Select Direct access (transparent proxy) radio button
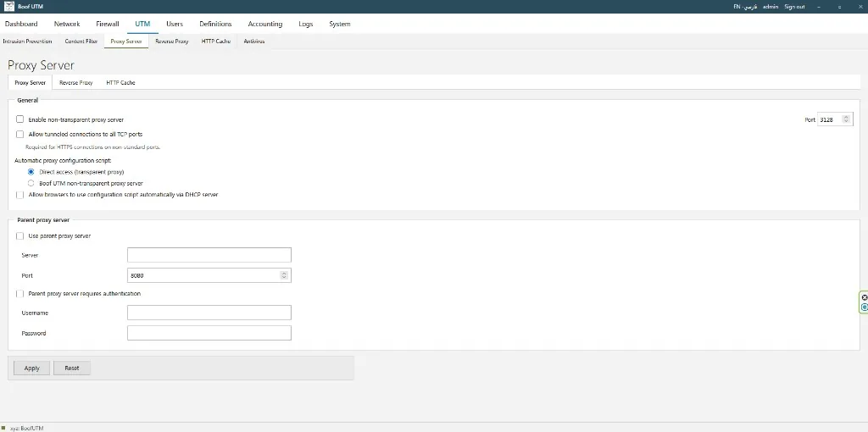 pos(31,172)
